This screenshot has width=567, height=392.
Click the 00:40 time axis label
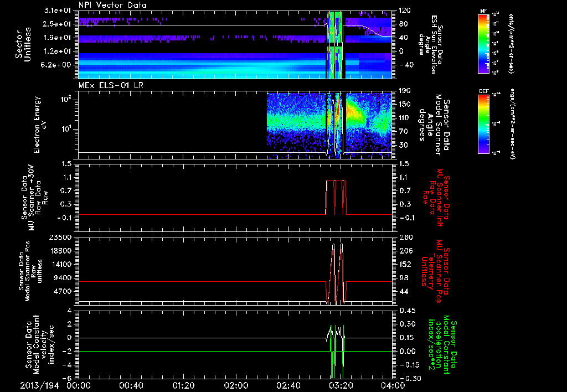point(131,385)
